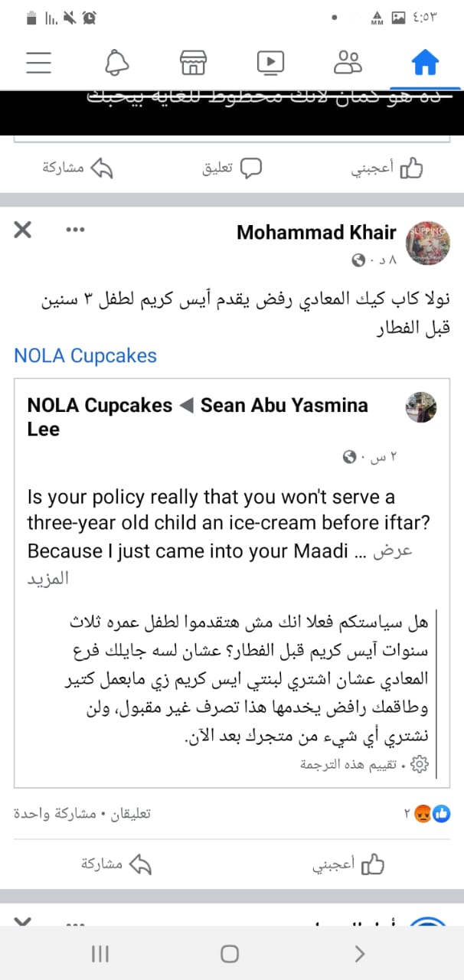This screenshot has width=464, height=980.
Task: Open Android recent apps button
Action: 100,953
